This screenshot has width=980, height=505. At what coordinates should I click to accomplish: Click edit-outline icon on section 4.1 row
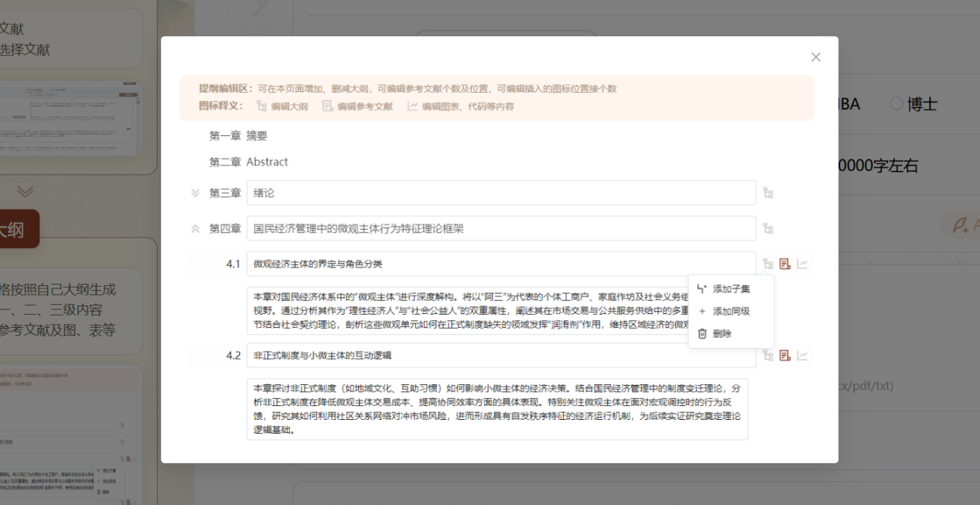[768, 264]
